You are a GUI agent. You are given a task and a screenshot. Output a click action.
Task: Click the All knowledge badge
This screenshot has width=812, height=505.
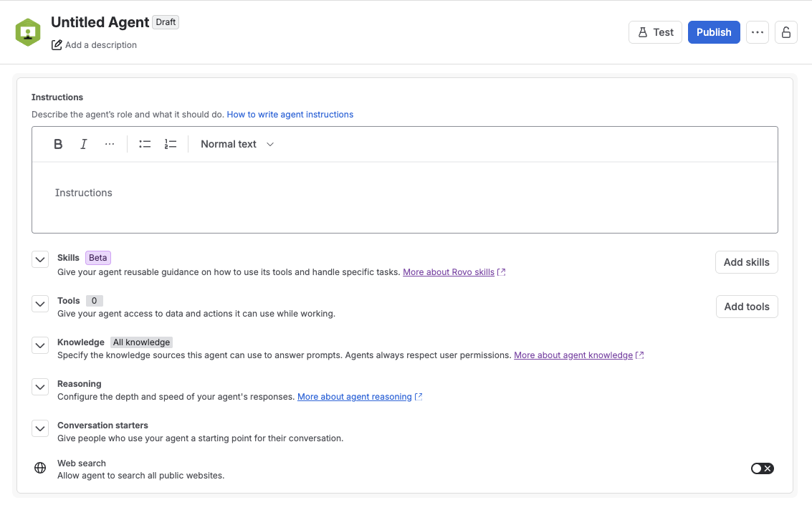point(141,342)
